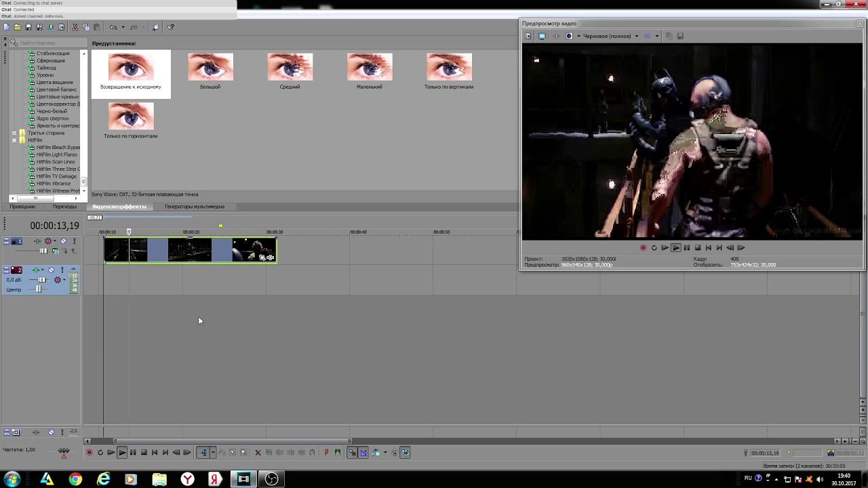868x488 pixels.
Task: Toggle Loop playback in the bottom transport bar
Action: 100,453
